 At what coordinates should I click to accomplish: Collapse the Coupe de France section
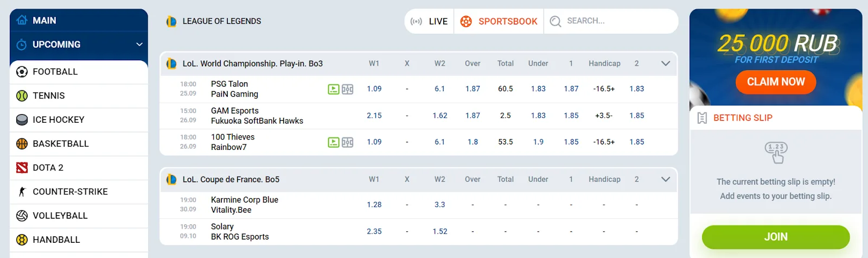click(x=666, y=179)
